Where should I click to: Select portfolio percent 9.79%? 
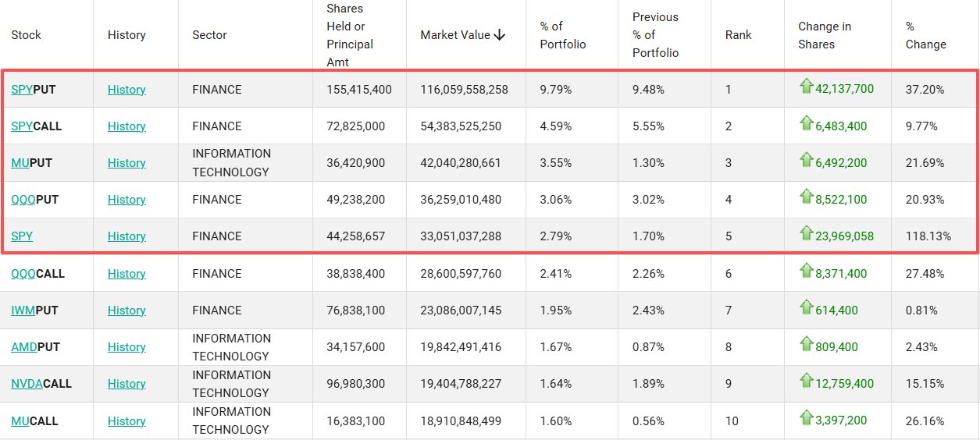pos(556,90)
